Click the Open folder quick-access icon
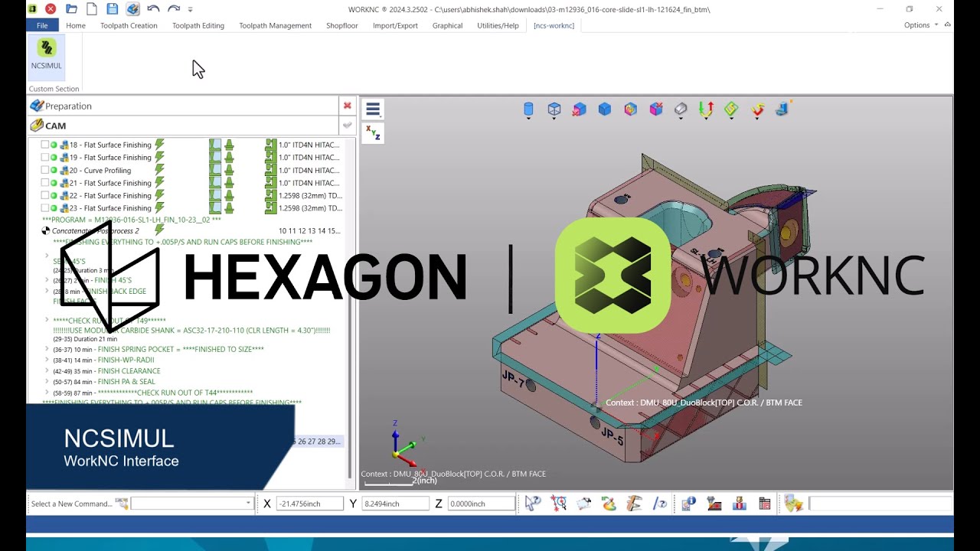Image resolution: width=980 pixels, height=551 pixels. pos(71,9)
